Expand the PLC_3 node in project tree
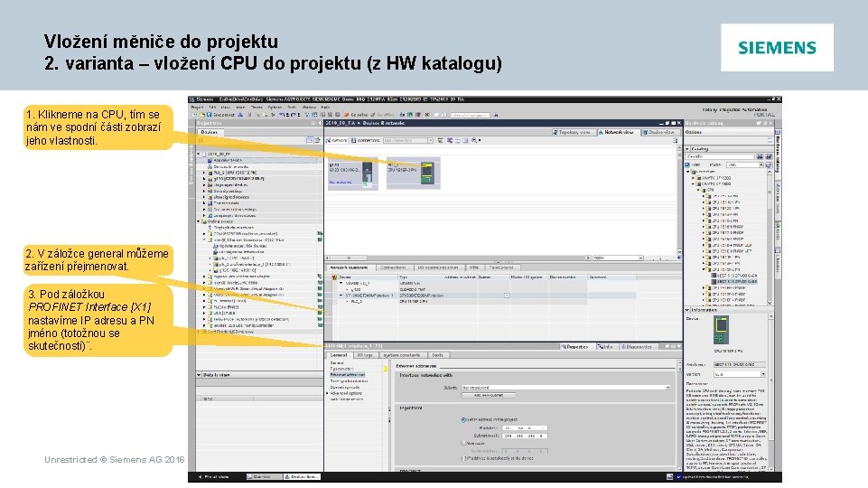The image size is (868, 488). click(x=204, y=173)
